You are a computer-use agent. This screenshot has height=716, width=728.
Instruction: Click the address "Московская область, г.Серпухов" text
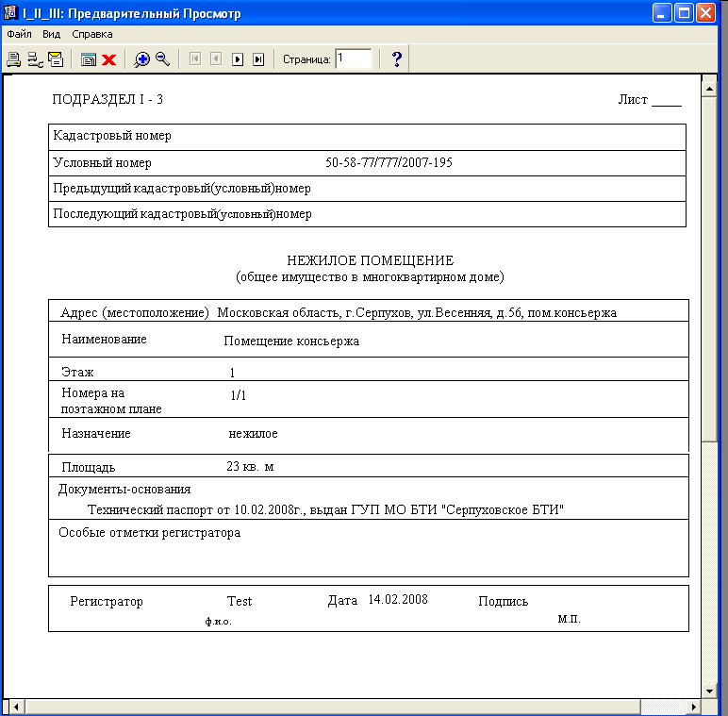click(x=314, y=313)
